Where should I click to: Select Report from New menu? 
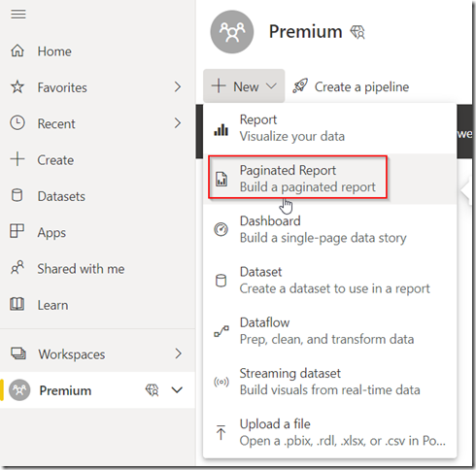click(329, 128)
